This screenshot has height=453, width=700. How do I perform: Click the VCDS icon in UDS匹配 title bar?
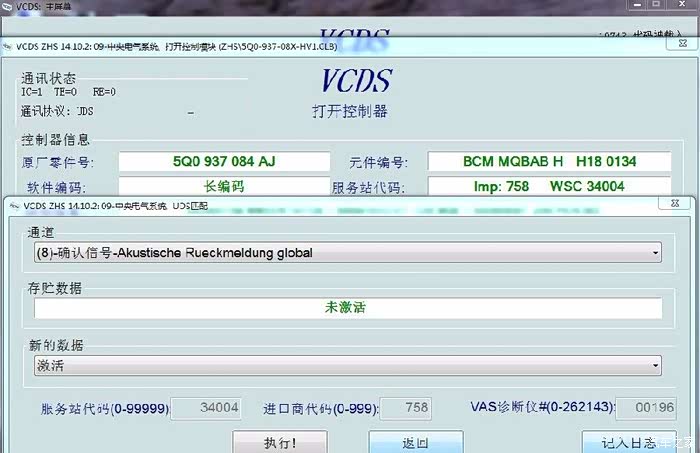click(15, 206)
